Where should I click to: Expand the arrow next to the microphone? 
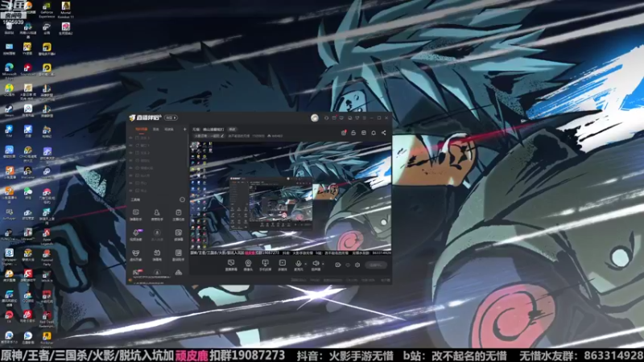point(305,264)
